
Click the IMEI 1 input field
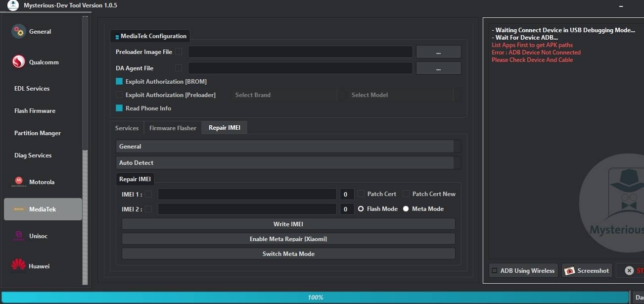coord(246,194)
